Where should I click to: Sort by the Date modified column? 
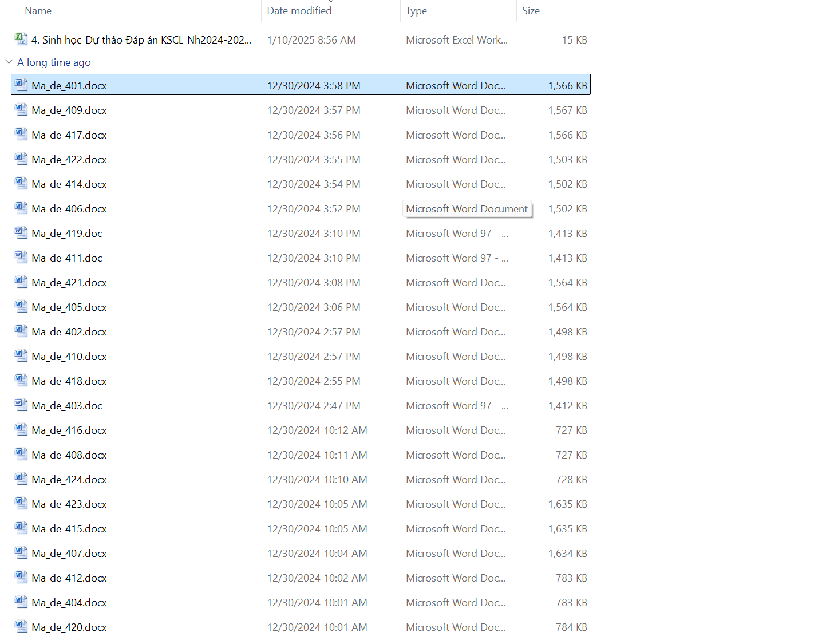click(x=299, y=11)
